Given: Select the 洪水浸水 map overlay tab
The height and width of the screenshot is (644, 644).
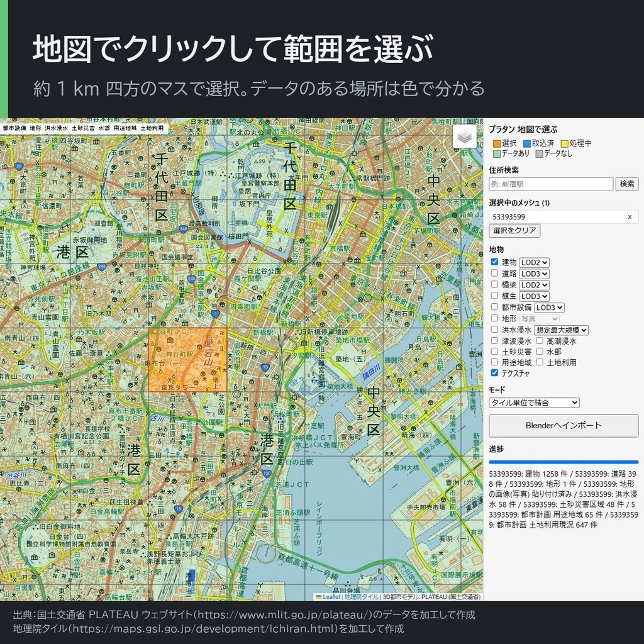Looking at the screenshot, I should coord(56,128).
